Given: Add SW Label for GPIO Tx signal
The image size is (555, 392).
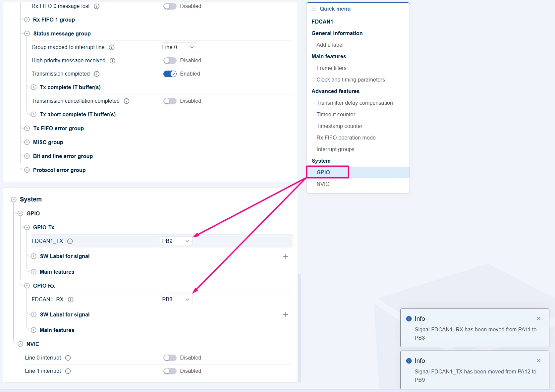Looking at the screenshot, I should click(x=286, y=256).
